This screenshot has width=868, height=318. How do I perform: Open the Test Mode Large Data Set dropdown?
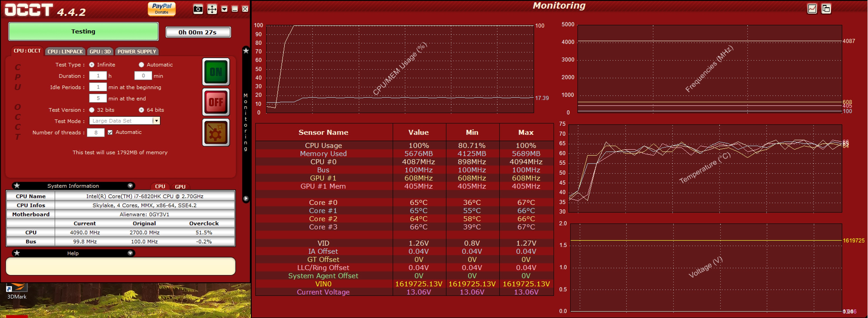tap(124, 121)
